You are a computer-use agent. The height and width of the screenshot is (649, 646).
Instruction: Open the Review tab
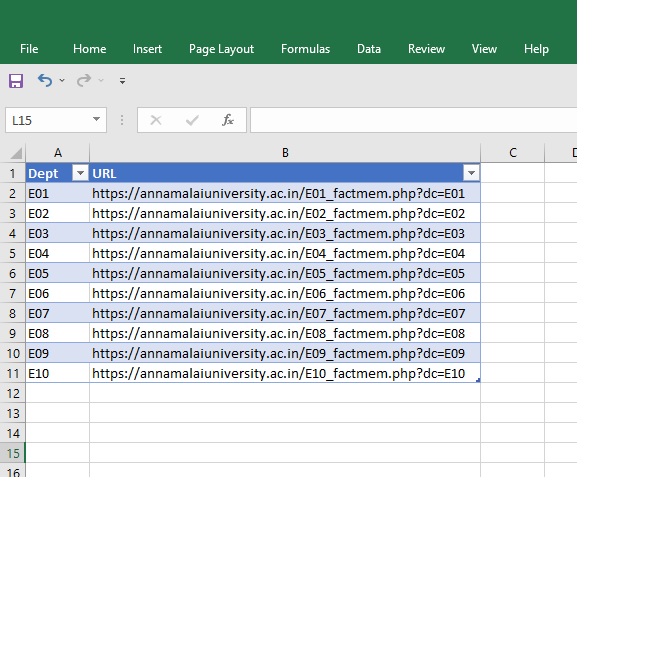click(x=426, y=49)
